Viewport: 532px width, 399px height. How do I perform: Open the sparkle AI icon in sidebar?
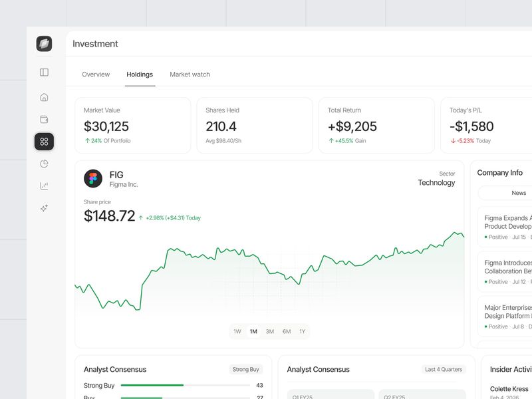pyautogui.click(x=44, y=208)
